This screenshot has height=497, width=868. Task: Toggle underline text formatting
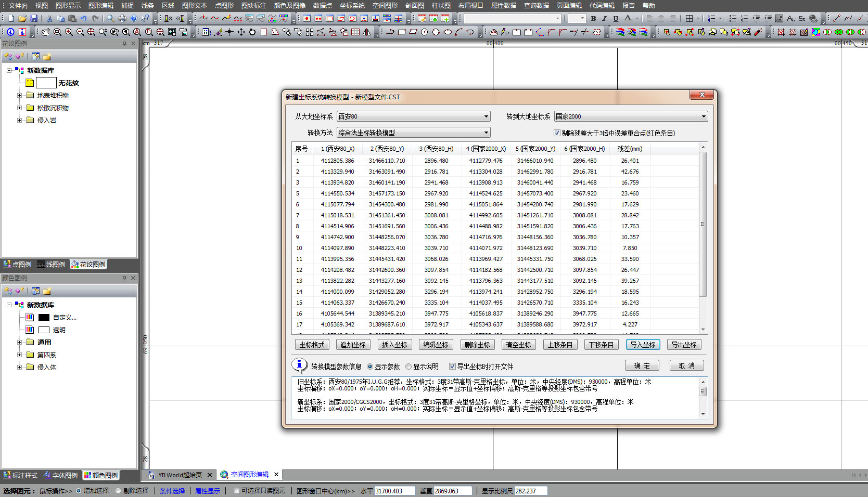click(x=616, y=18)
